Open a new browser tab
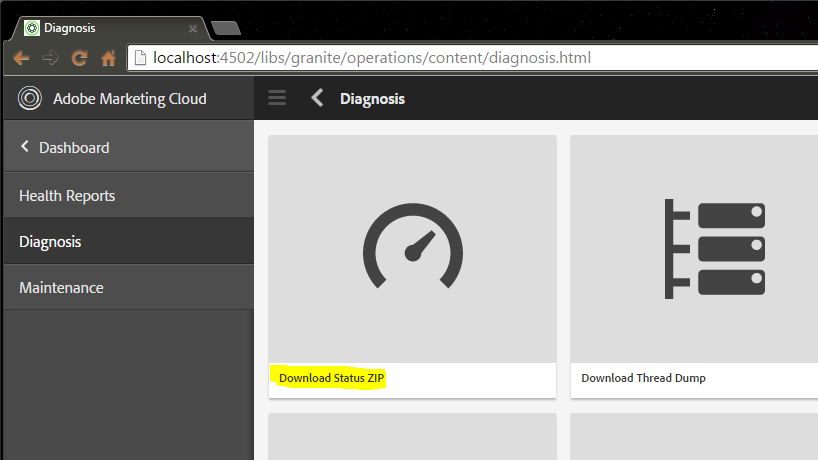 (226, 28)
